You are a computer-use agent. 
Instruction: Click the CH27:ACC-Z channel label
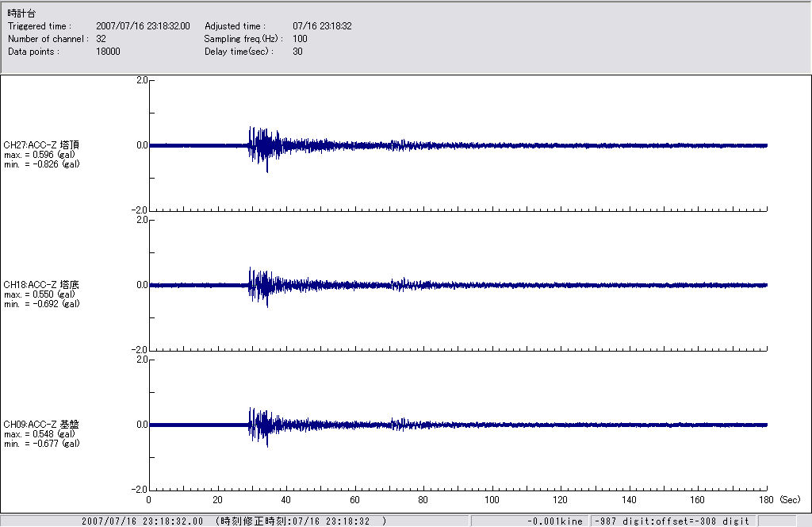41,144
